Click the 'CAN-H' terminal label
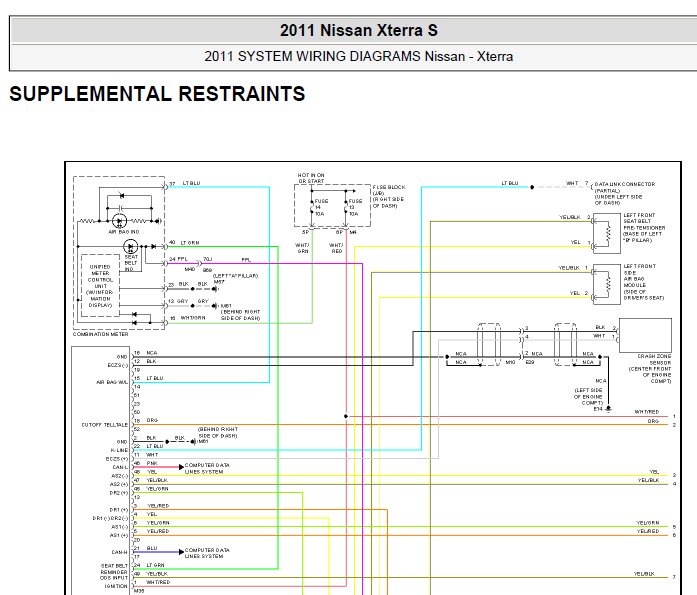The width and height of the screenshot is (697, 595). point(120,552)
